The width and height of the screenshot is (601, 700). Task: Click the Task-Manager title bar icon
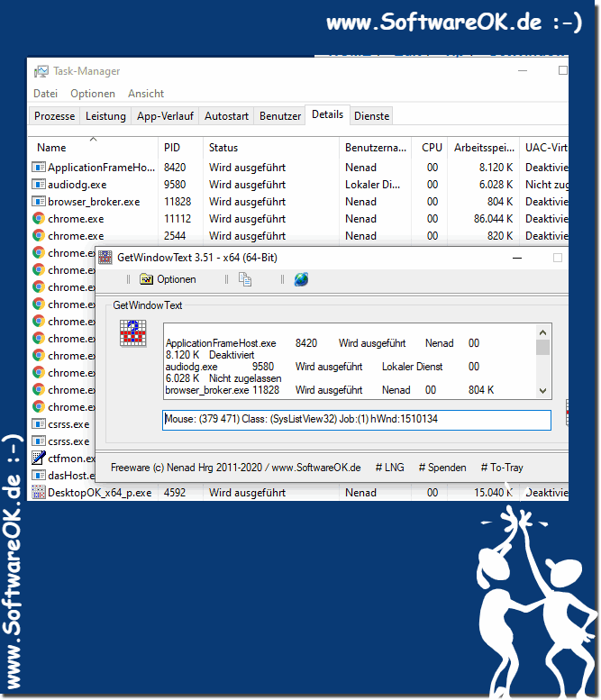tap(41, 71)
